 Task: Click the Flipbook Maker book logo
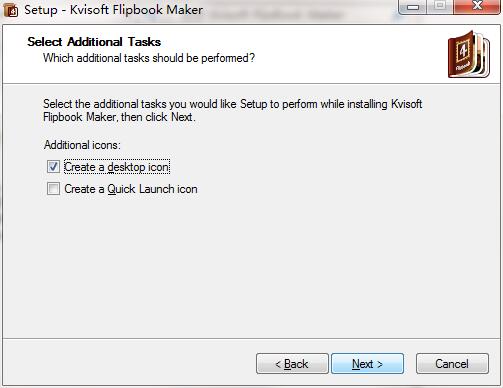coord(469,55)
